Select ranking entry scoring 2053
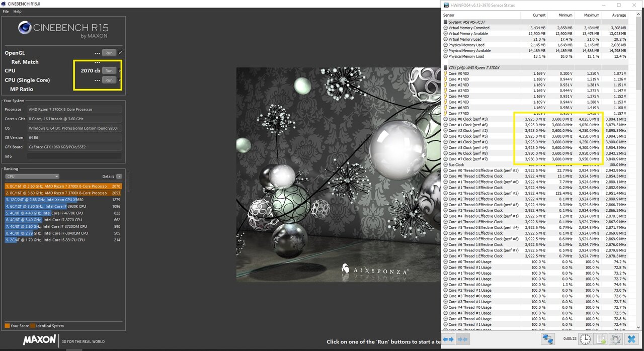Image resolution: width=644 pixels, height=351 pixels. pos(63,193)
